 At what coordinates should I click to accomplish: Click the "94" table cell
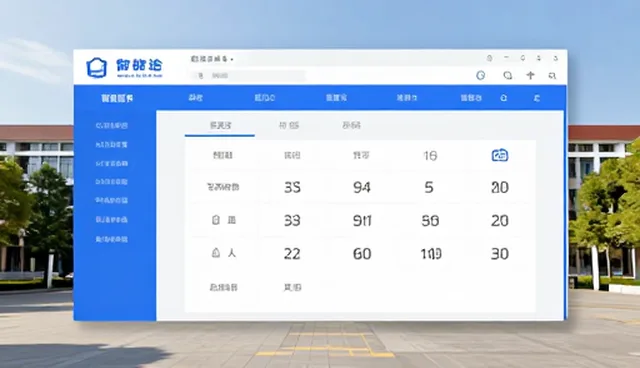362,188
